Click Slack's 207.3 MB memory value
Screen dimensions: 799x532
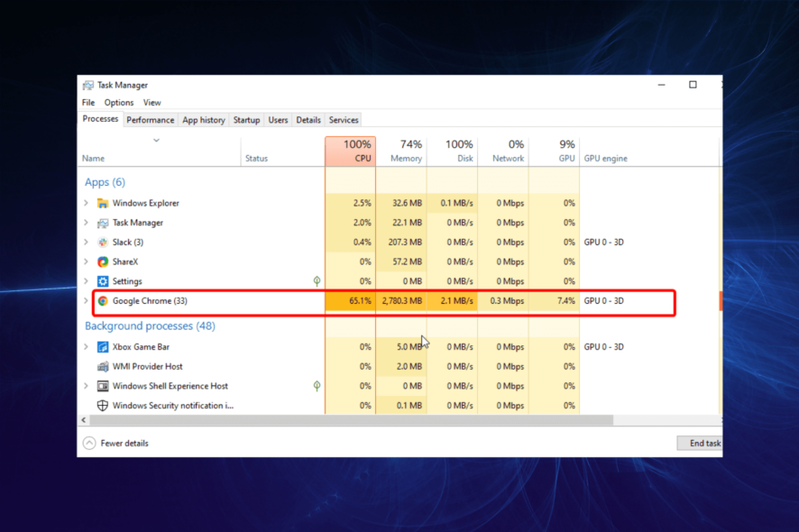405,242
